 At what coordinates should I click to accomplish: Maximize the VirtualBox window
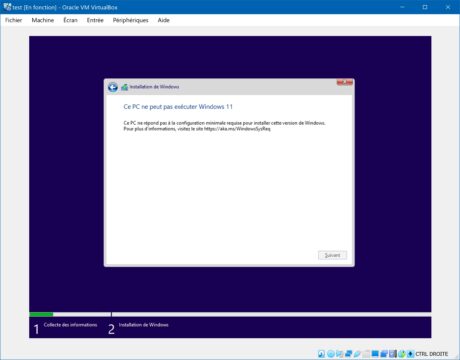pyautogui.click(x=425, y=7)
